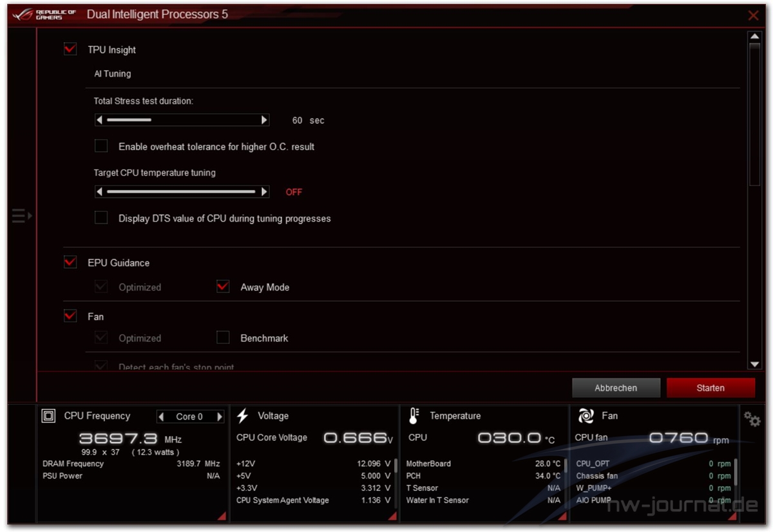Increase stress test duration with right arrow
This screenshot has height=532, width=773.
pos(264,120)
